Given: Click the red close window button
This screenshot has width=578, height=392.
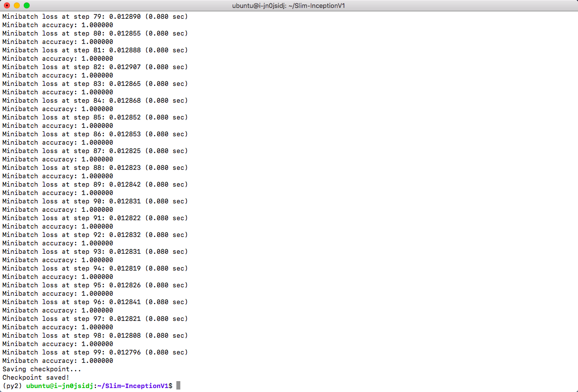Looking at the screenshot, I should click(7, 5).
